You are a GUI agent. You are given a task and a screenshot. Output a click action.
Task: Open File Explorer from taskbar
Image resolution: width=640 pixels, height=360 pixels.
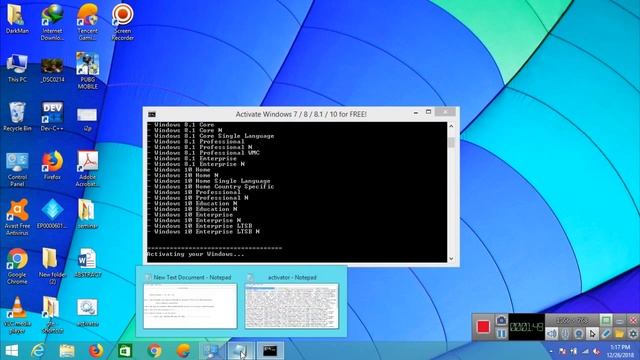point(67,351)
